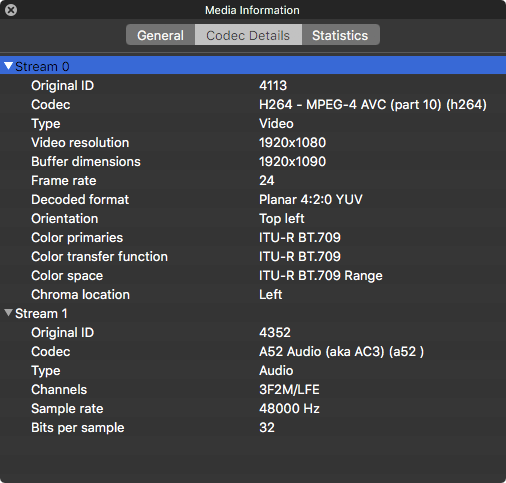Switch to the General tab
The image size is (506, 483).
[x=161, y=35]
